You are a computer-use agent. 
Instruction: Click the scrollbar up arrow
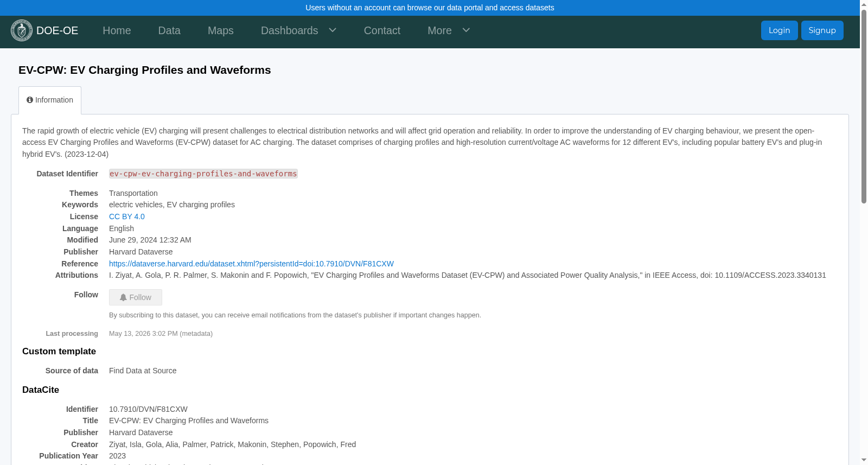[864, 4]
